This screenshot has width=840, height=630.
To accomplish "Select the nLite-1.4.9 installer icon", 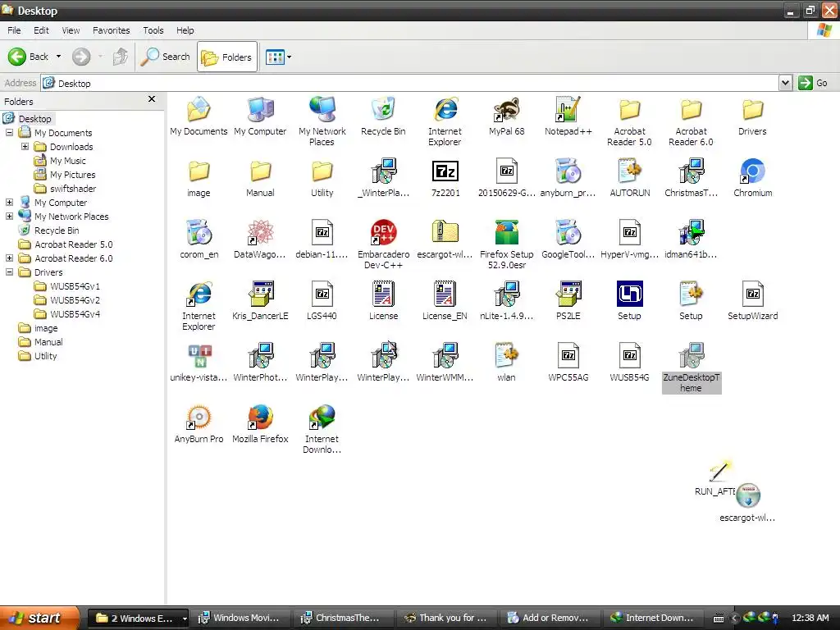I will pos(506,294).
